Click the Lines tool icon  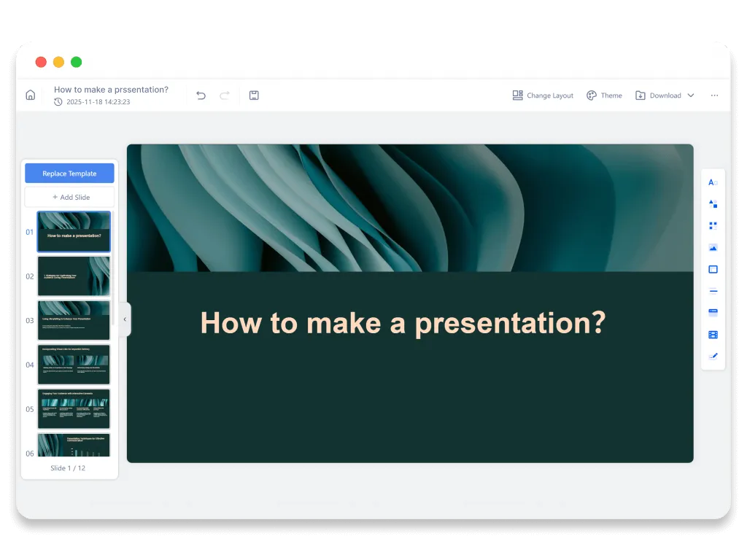point(713,290)
